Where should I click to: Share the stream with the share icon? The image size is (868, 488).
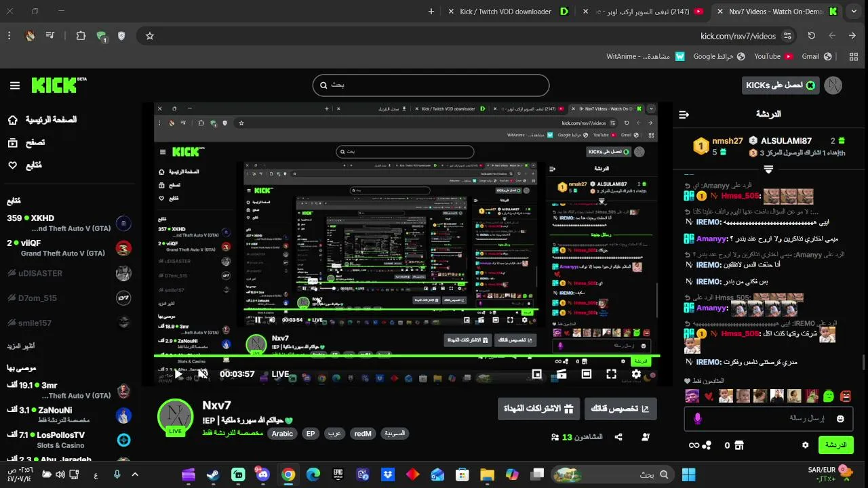pos(618,437)
